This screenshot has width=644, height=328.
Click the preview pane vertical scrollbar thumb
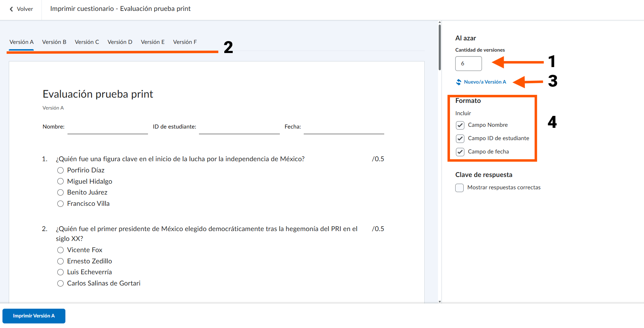coord(440,47)
